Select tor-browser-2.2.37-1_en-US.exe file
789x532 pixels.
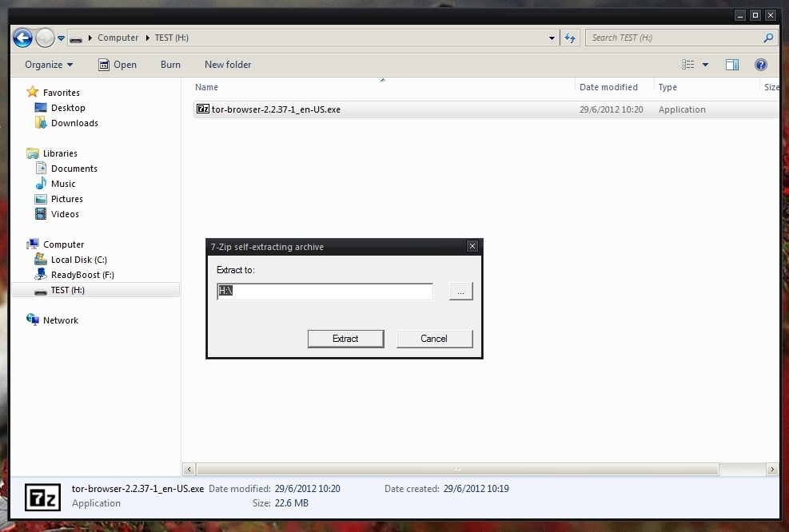(276, 109)
